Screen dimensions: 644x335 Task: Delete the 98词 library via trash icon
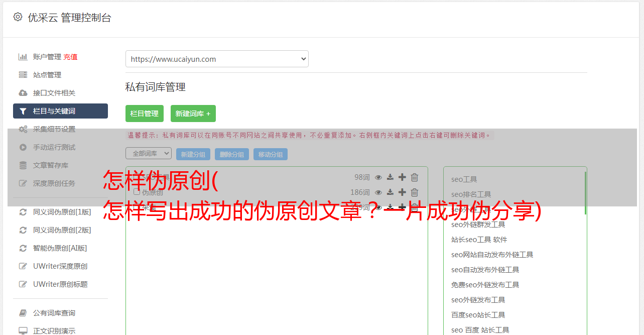click(x=415, y=177)
